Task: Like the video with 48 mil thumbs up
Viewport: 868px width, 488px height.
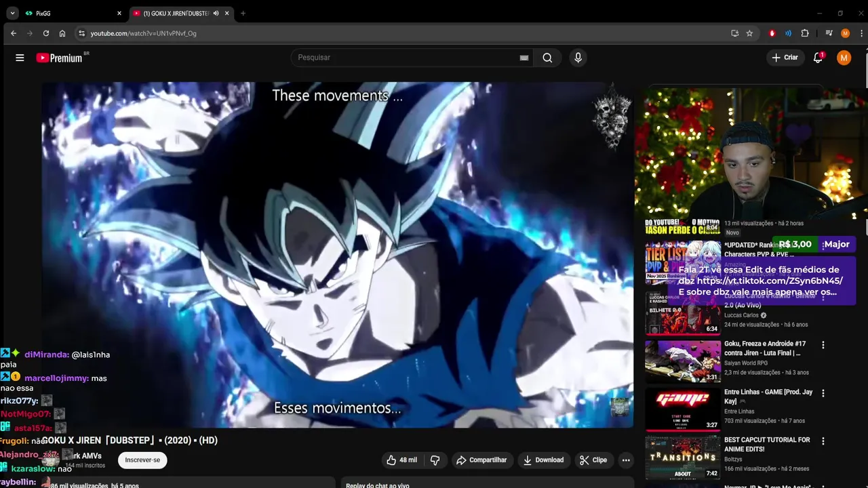Action: pos(401,460)
